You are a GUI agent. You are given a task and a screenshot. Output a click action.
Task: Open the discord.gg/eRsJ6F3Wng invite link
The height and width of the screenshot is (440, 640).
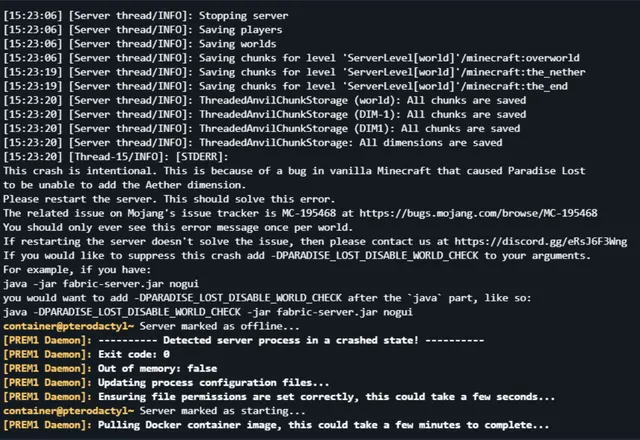click(541, 242)
